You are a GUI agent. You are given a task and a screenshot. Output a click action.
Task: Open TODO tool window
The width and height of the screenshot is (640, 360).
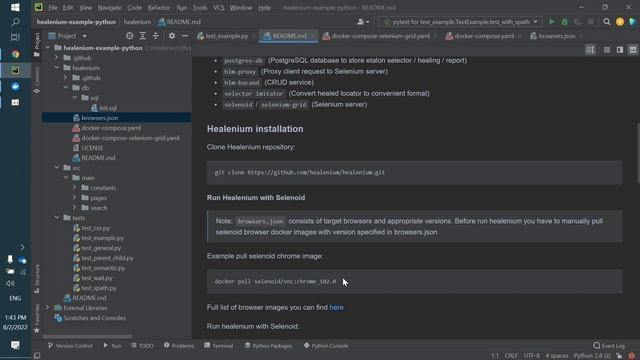(142, 346)
